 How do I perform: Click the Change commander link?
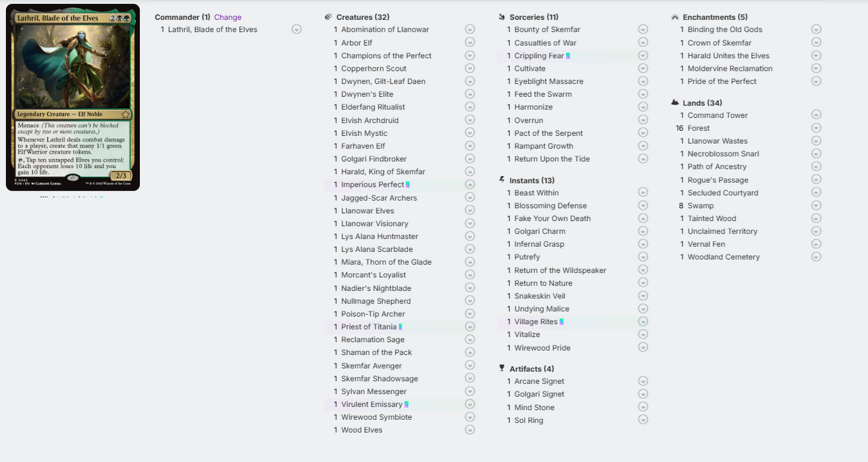point(228,17)
